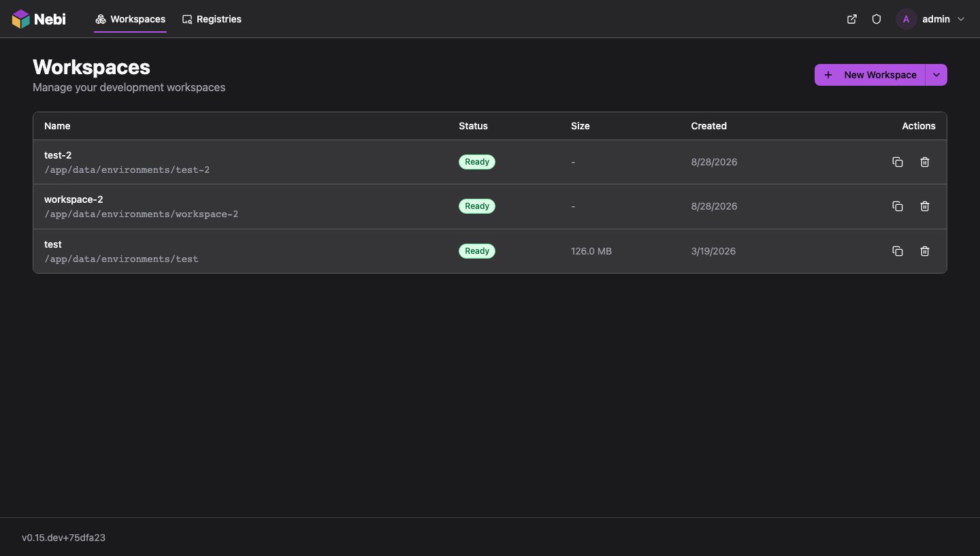Delete the test workspace via trash icon
Screen dimensions: 980x556
[x=925, y=251]
